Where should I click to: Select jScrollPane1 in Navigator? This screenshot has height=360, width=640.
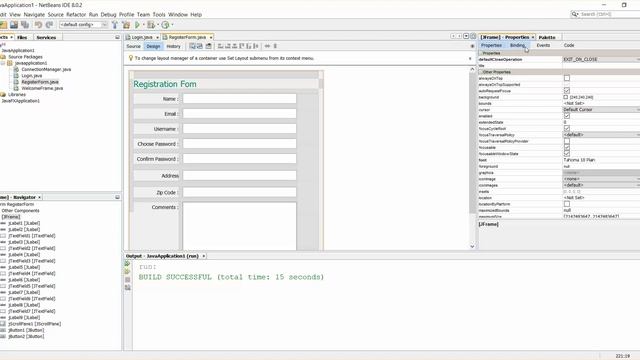[35, 324]
